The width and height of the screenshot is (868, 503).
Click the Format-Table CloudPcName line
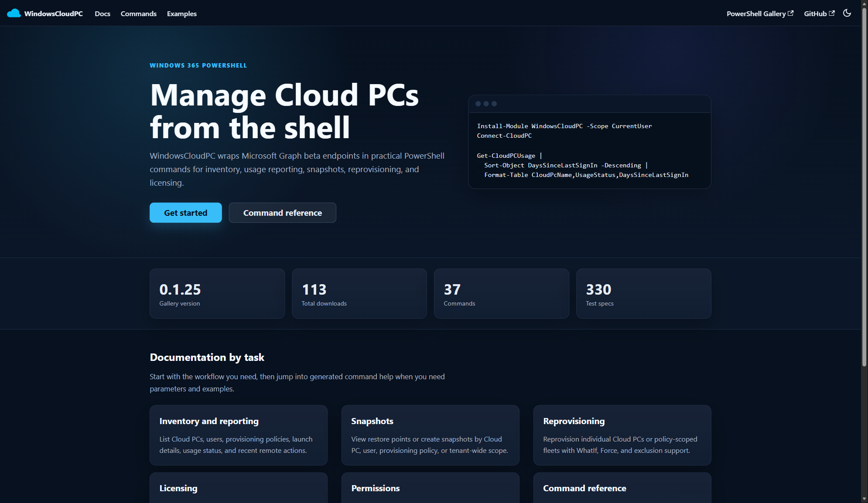tap(586, 175)
